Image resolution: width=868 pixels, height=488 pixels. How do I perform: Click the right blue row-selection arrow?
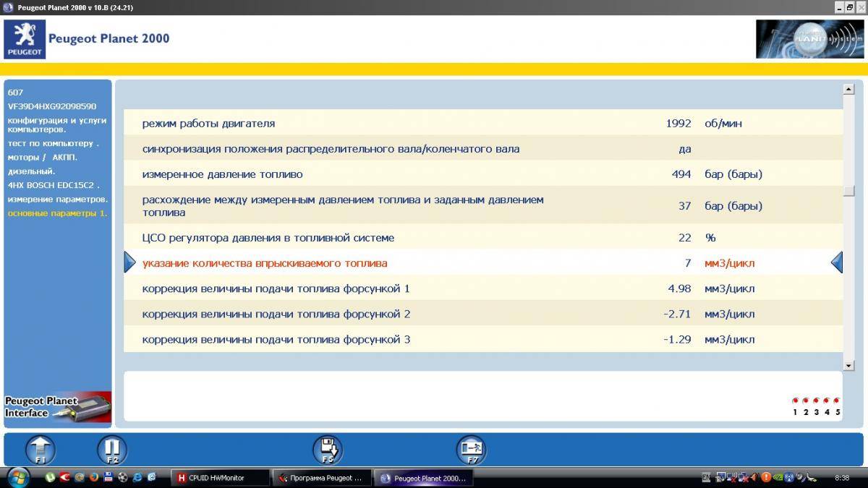[837, 262]
